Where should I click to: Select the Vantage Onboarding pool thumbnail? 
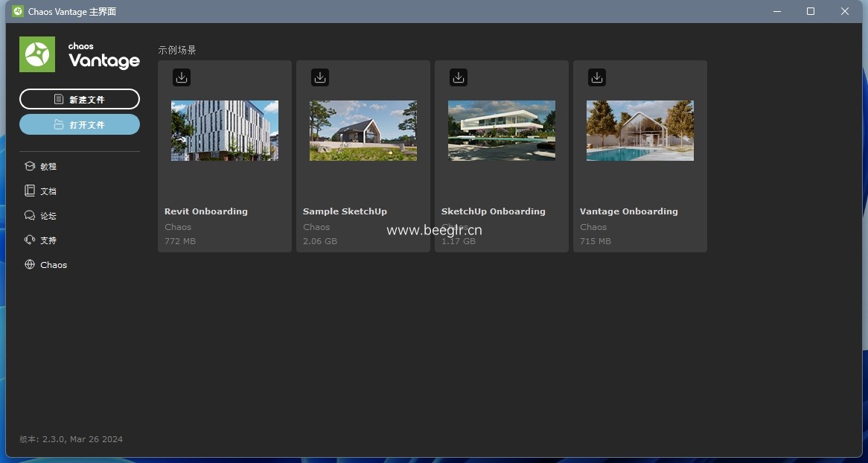[x=640, y=131]
